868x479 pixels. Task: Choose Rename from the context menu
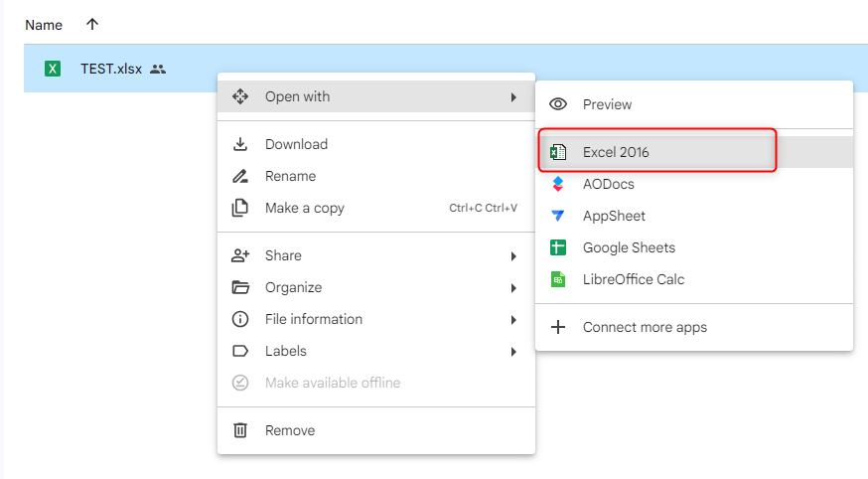pyautogui.click(x=376, y=176)
